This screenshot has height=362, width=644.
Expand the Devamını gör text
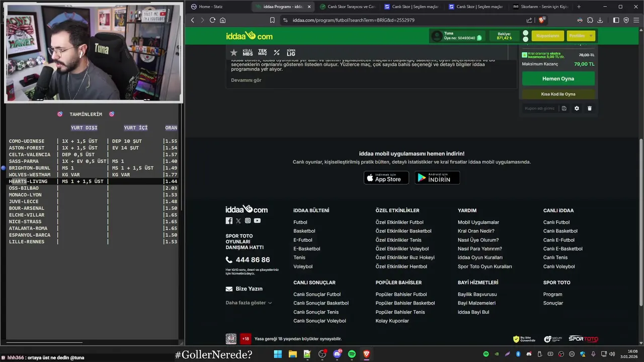[x=246, y=80]
